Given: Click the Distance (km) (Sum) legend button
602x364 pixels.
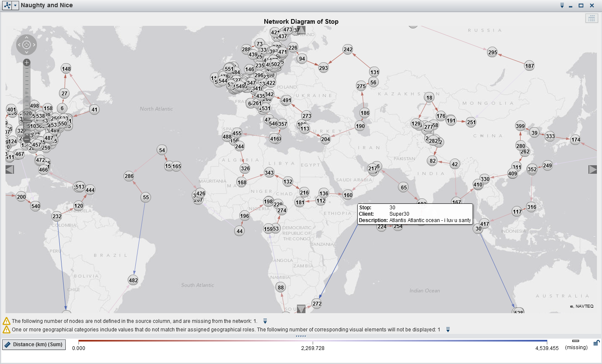Looking at the screenshot, I should 34,345.
